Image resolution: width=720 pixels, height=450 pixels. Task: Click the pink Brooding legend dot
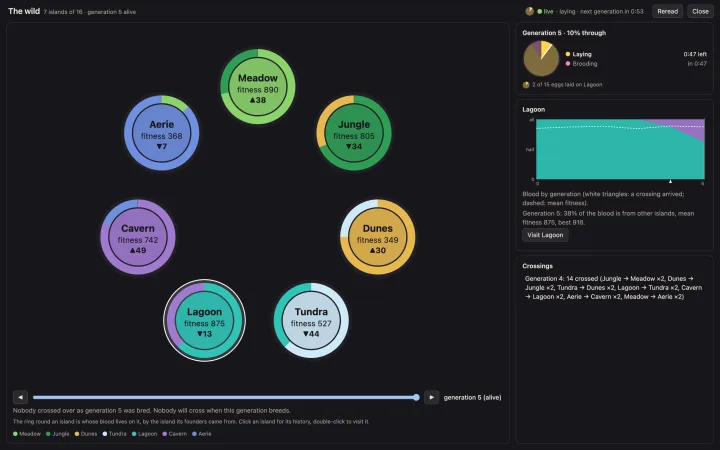[x=568, y=64]
